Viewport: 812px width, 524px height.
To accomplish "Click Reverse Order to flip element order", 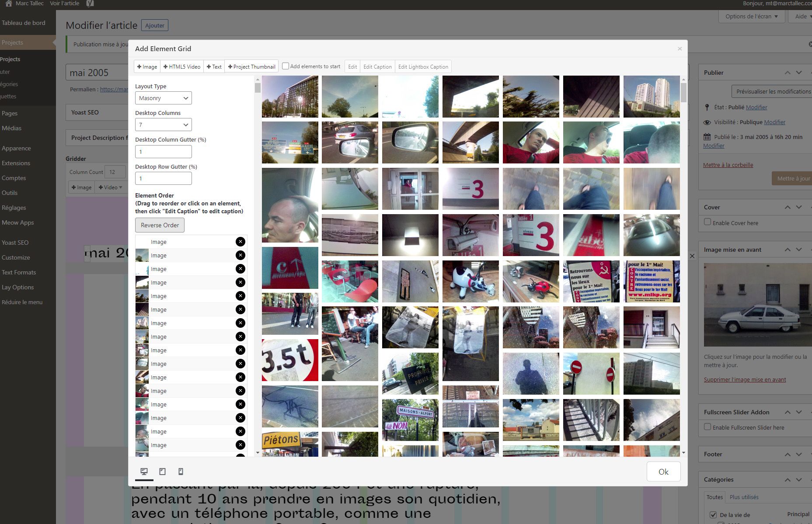I will point(159,225).
